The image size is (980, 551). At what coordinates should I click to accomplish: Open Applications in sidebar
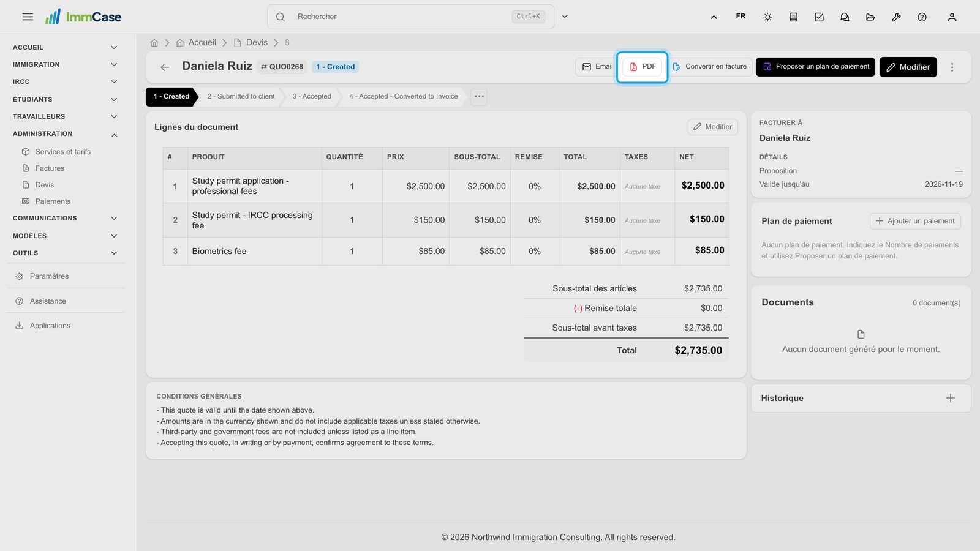click(x=43, y=326)
